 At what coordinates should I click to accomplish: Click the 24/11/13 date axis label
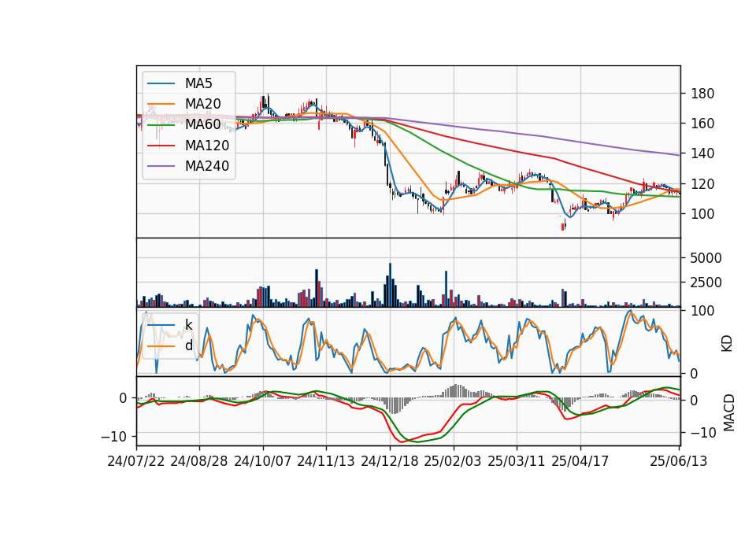326,461
